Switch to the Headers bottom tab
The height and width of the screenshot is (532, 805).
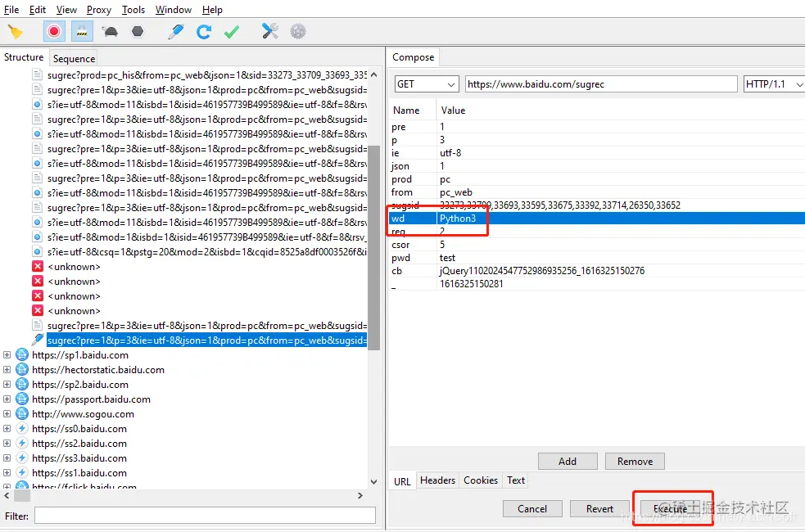pyautogui.click(x=437, y=480)
